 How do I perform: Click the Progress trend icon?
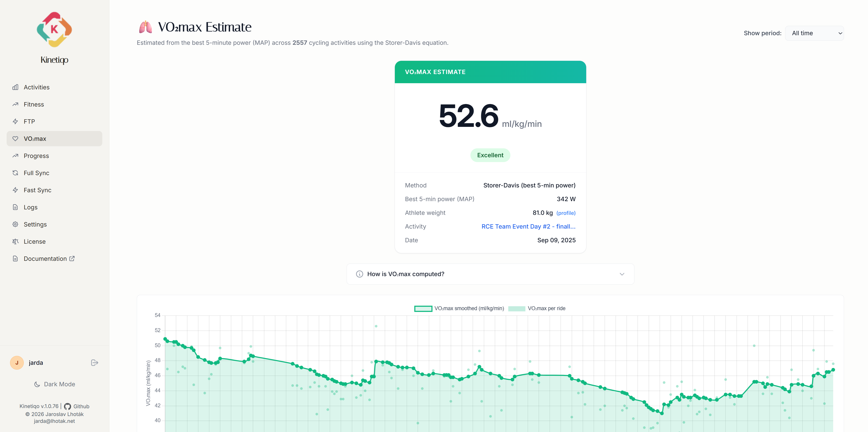pyautogui.click(x=15, y=156)
